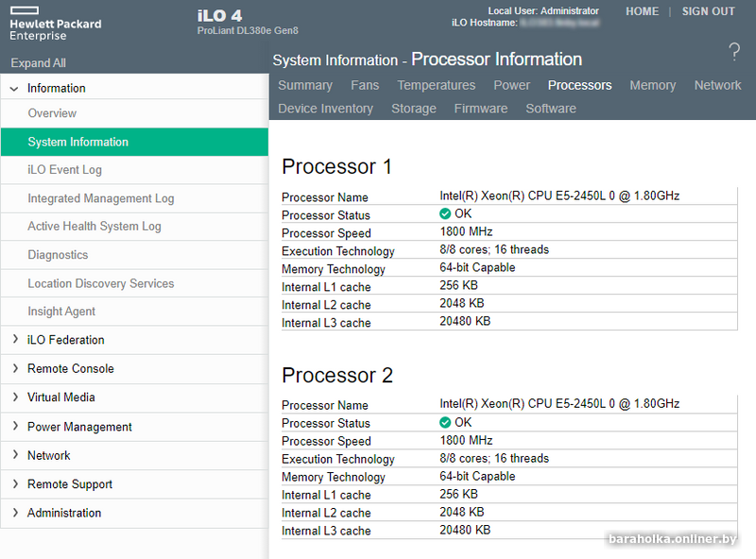
Task: Click Processor 2 L3 cache 20480 KB
Action: (x=465, y=530)
